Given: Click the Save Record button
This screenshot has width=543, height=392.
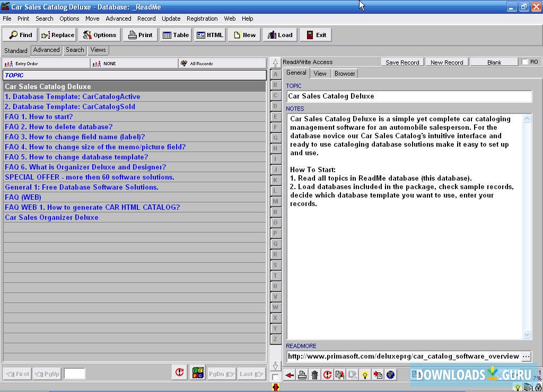Looking at the screenshot, I should (x=402, y=63).
